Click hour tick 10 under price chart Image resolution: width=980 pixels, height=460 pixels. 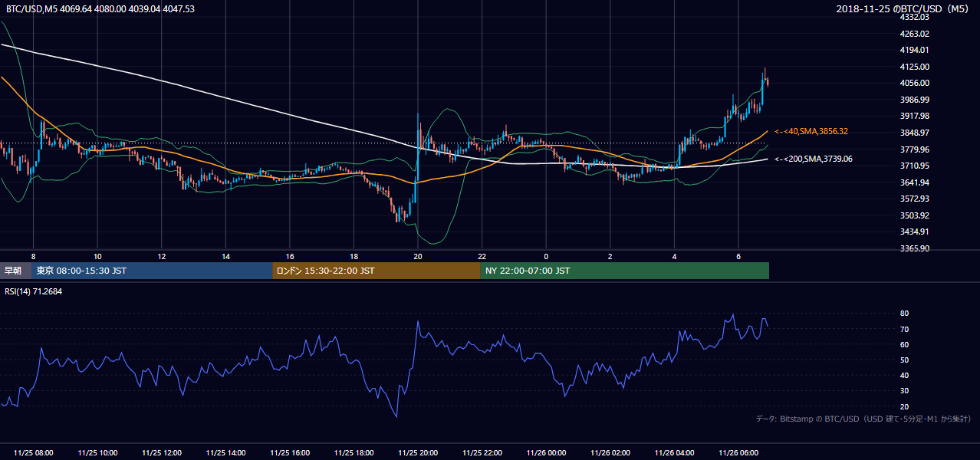(97, 256)
